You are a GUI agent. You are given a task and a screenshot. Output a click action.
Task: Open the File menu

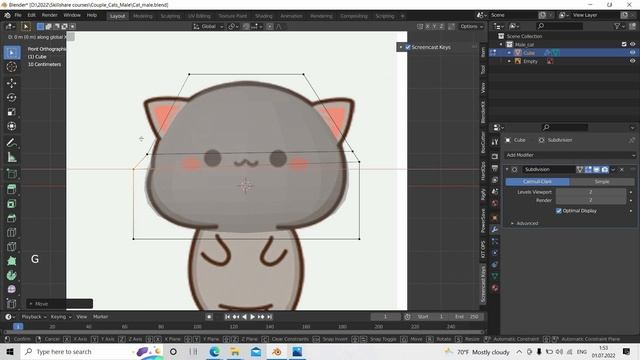tap(18, 15)
